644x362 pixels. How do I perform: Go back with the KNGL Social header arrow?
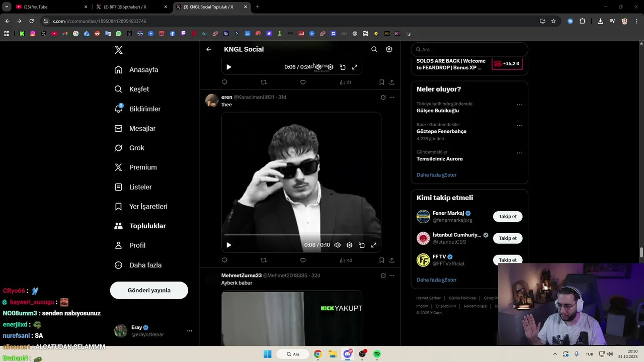(209, 49)
